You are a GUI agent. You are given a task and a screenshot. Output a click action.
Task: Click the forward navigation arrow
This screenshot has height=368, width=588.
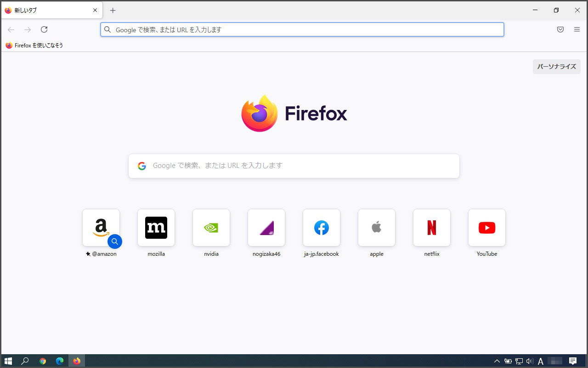click(x=28, y=29)
